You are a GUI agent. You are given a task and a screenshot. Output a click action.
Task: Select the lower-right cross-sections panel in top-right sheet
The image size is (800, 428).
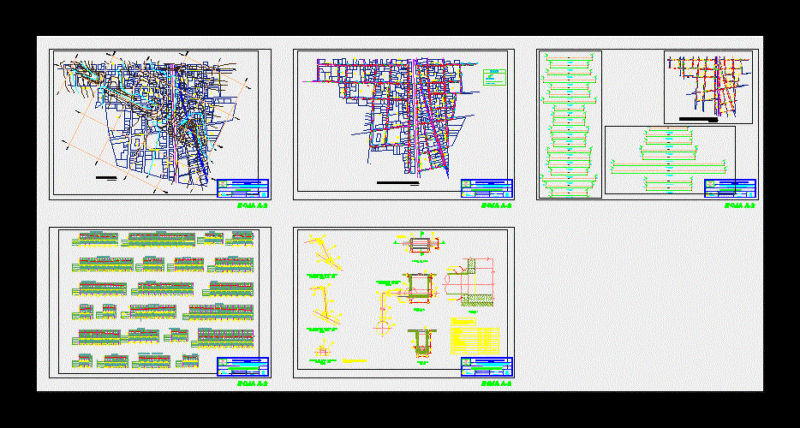point(670,160)
